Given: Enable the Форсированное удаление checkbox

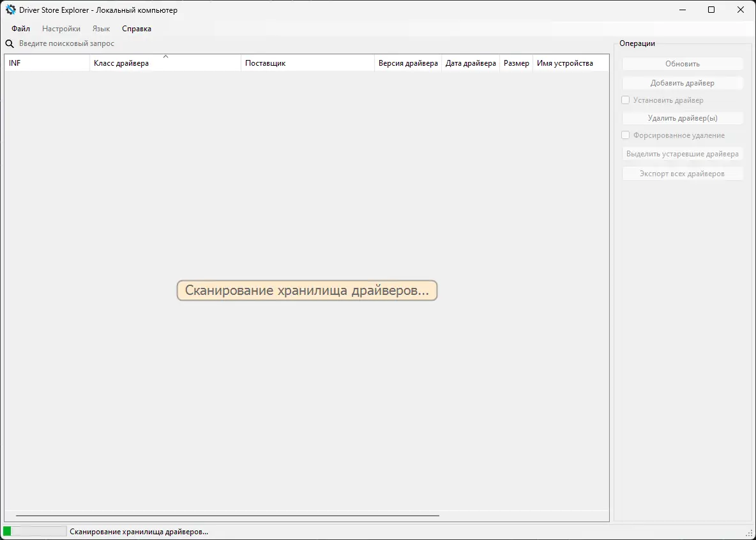Looking at the screenshot, I should 626,135.
